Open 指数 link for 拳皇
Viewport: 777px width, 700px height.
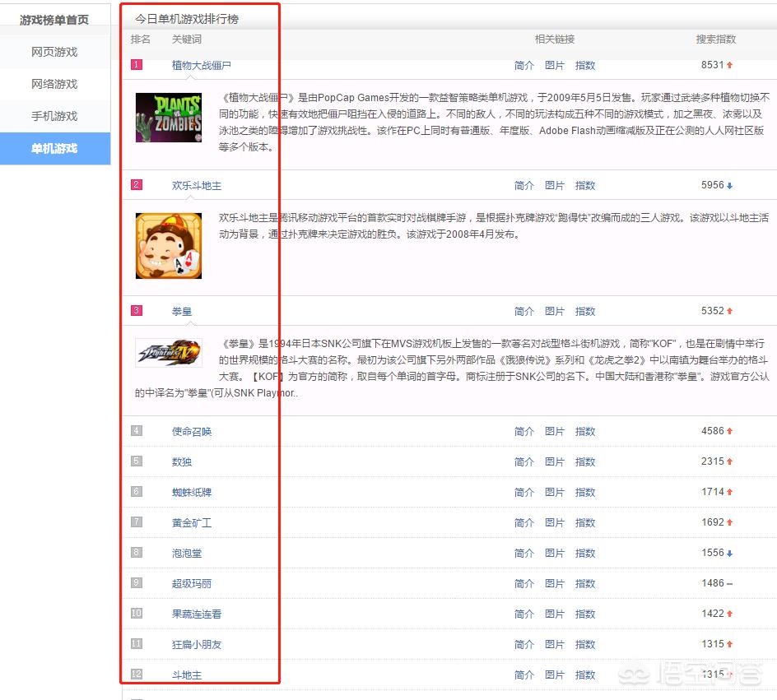click(x=585, y=312)
